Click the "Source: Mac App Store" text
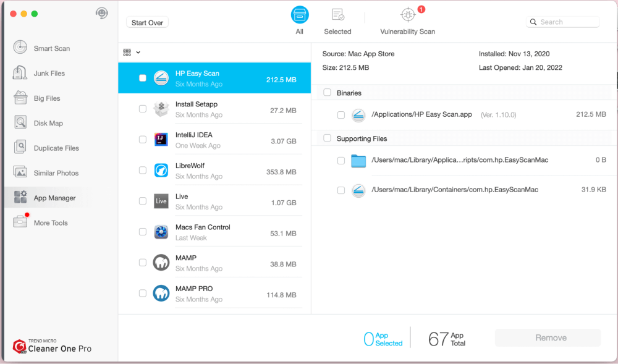 [x=358, y=54]
